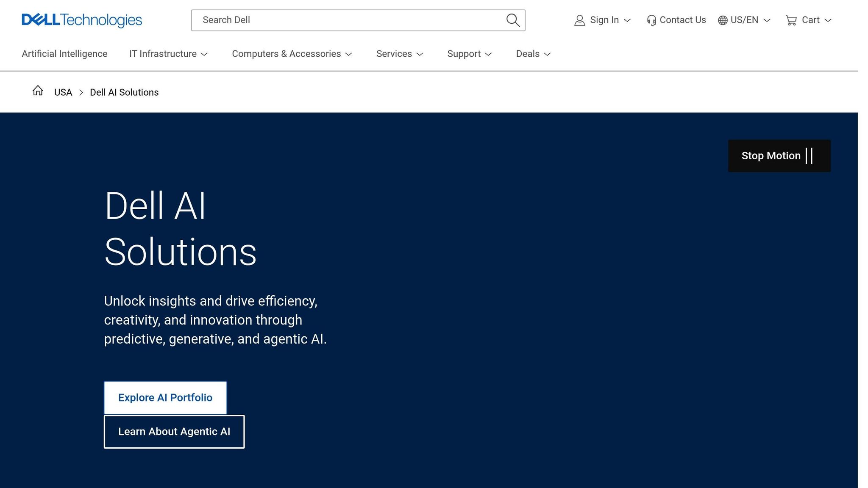Click Dell AI Solutions breadcrumb
This screenshot has height=488, width=868.
tap(124, 92)
